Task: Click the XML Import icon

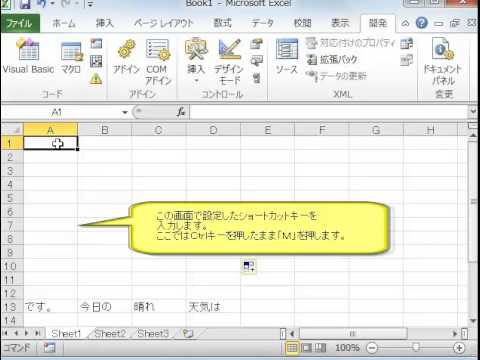Action: [x=407, y=43]
